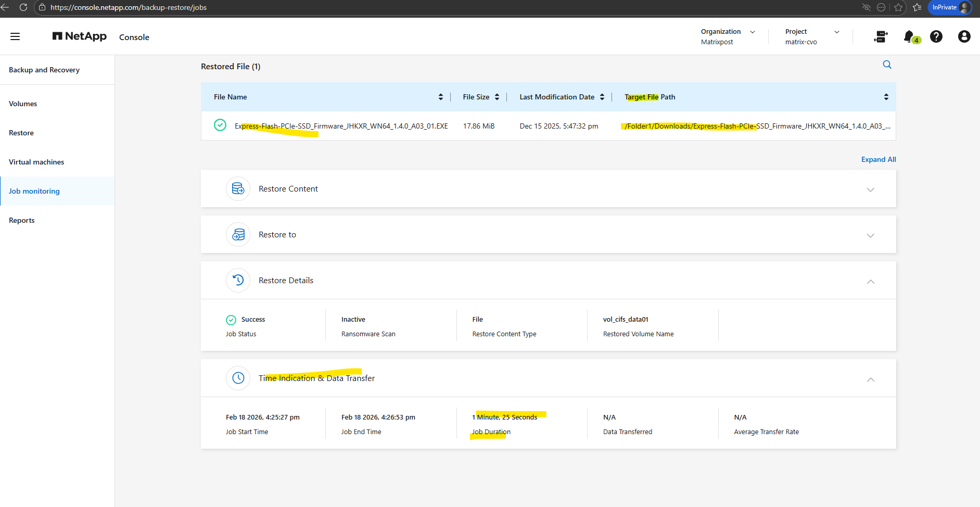This screenshot has height=507, width=980.
Task: Open the Organization dropdown
Action: (753, 32)
